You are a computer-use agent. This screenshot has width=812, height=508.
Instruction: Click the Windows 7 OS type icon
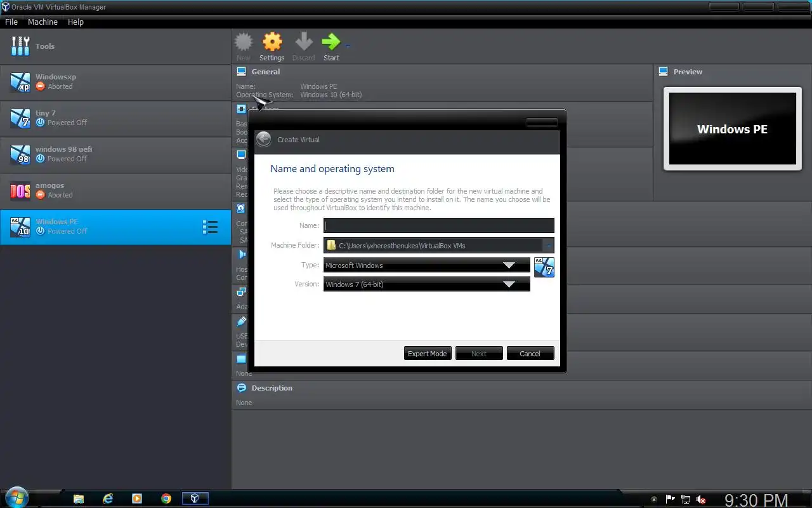coord(544,267)
